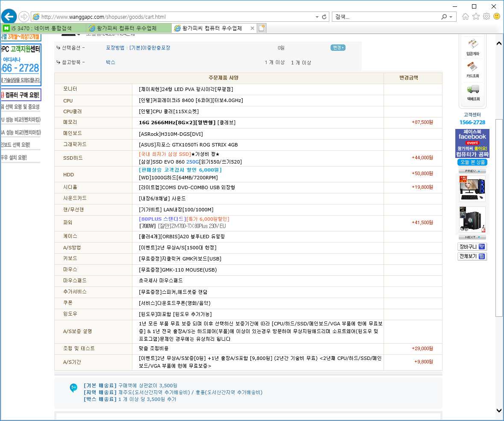Click the 80PLUS 스탠다드 power promo text
This screenshot has width=504, height=421.
coord(163,219)
